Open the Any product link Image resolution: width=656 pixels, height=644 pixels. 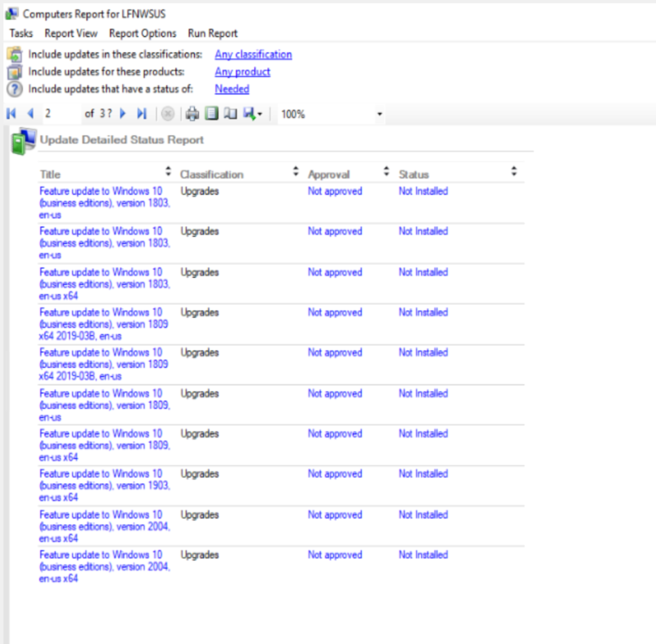pyautogui.click(x=242, y=72)
